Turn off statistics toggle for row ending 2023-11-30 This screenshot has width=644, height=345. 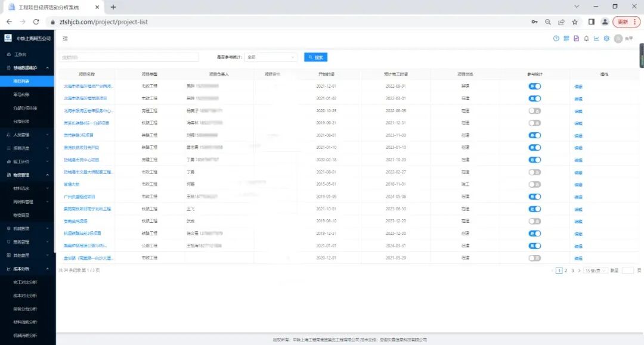535,135
